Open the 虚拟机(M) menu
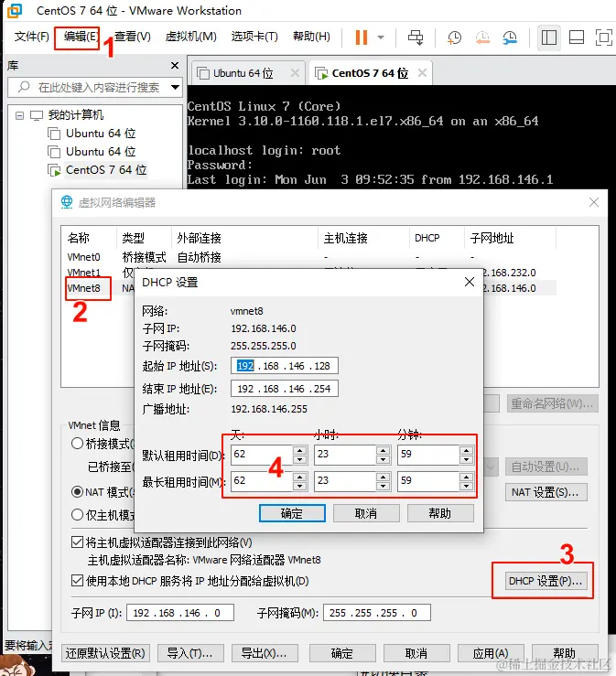This screenshot has height=676, width=616. pyautogui.click(x=190, y=37)
